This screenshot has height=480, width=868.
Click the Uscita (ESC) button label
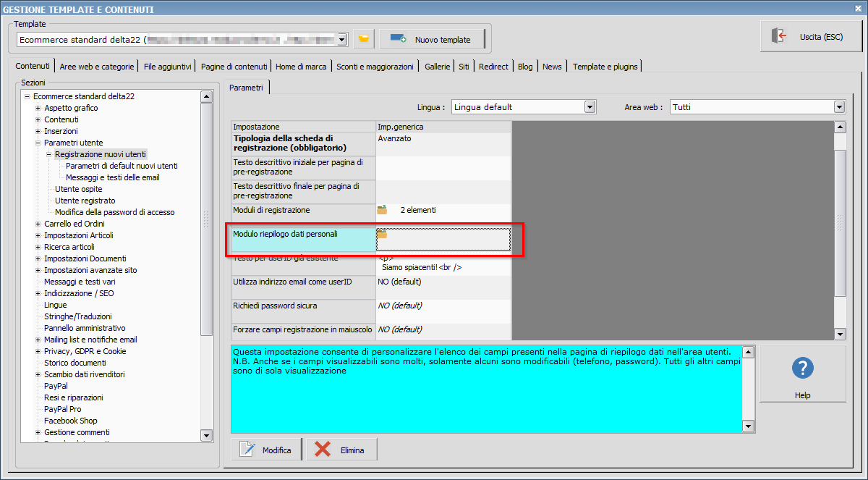pos(821,37)
